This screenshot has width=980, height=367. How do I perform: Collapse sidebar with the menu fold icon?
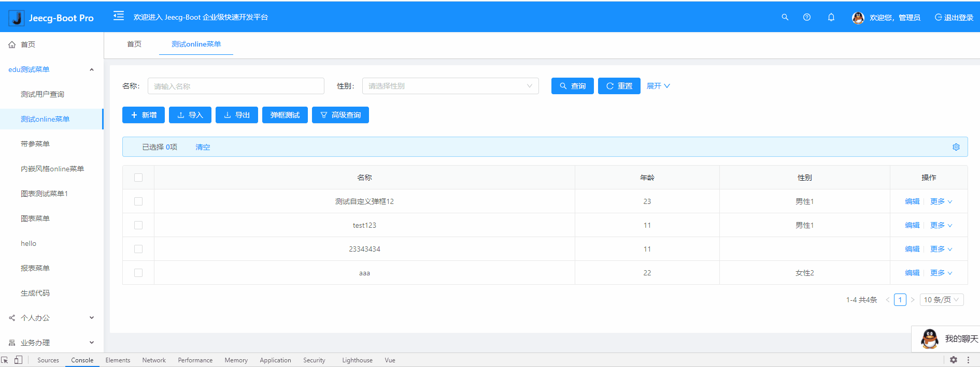119,16
